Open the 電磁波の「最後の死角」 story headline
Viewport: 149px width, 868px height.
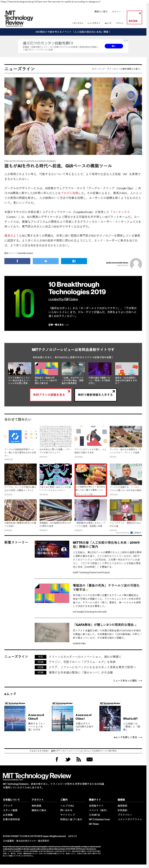pyautogui.click(x=106, y=587)
